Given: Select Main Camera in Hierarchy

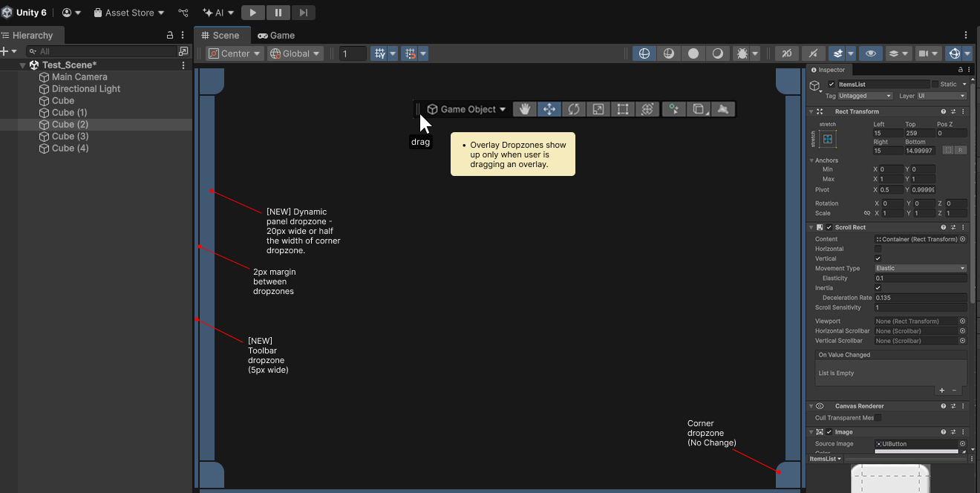Looking at the screenshot, I should pyautogui.click(x=79, y=77).
